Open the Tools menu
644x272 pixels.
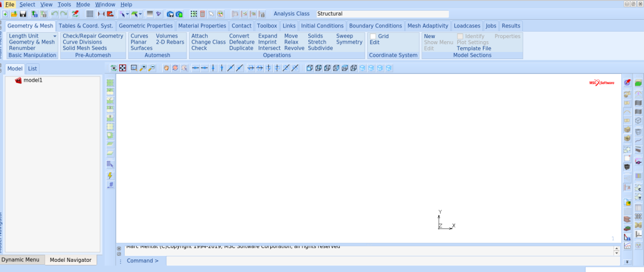[x=64, y=5]
